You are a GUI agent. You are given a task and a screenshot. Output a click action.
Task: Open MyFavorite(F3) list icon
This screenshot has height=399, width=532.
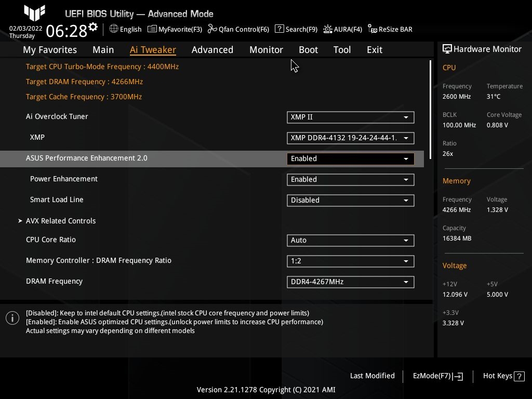[152, 29]
